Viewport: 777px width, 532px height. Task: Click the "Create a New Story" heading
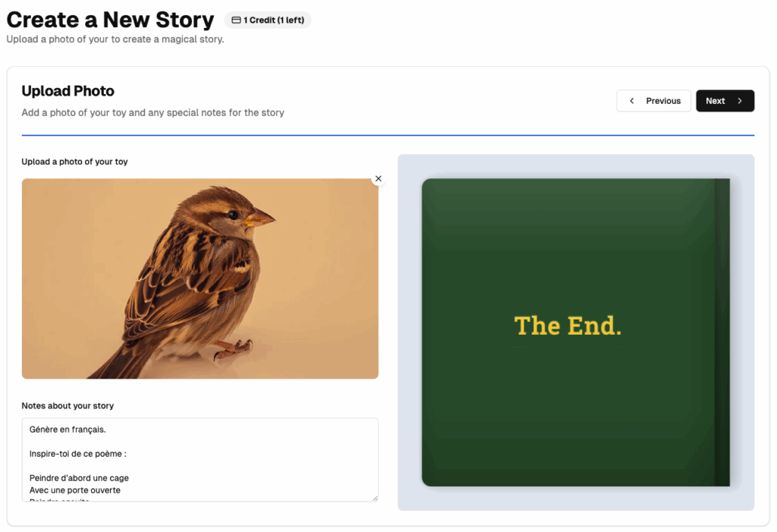(110, 19)
